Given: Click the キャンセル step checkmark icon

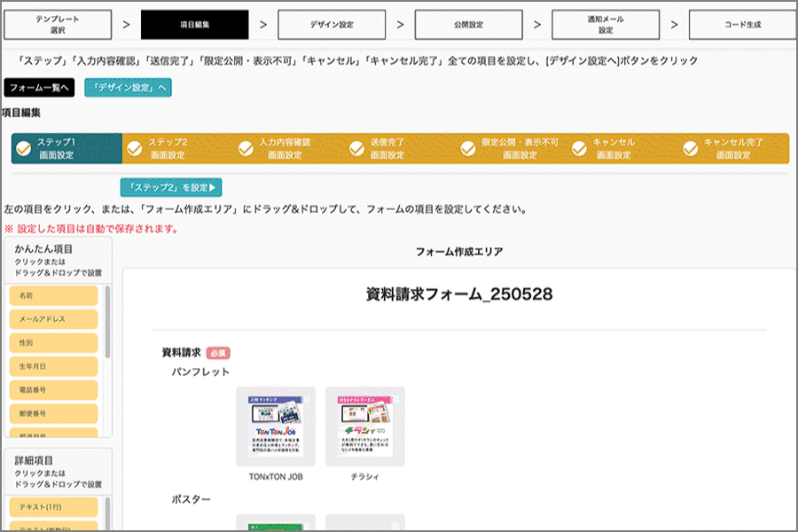Looking at the screenshot, I should [x=580, y=148].
